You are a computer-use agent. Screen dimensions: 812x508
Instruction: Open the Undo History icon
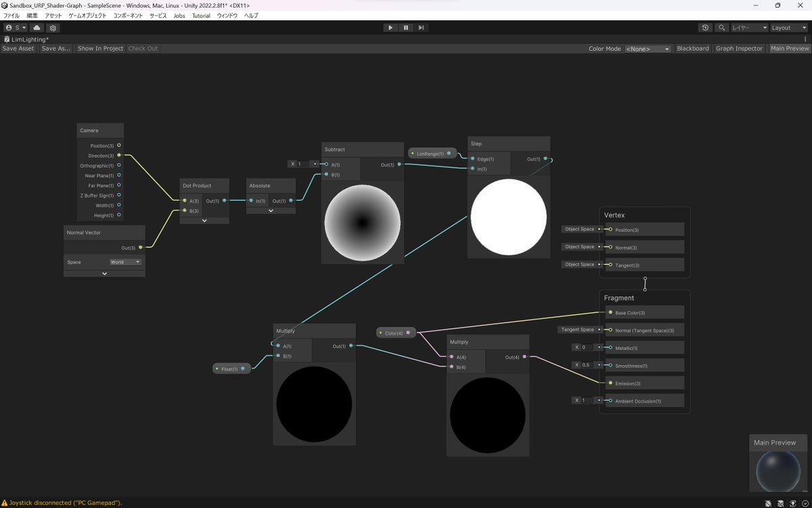[705, 28]
